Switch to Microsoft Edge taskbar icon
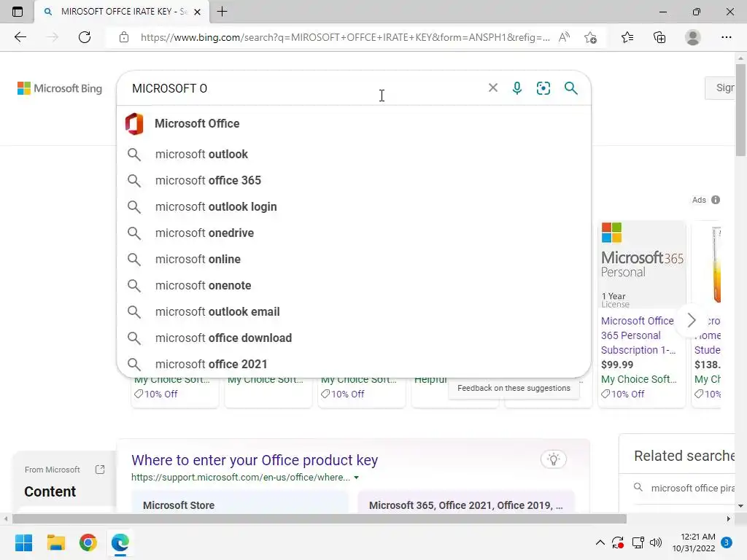 (120, 542)
